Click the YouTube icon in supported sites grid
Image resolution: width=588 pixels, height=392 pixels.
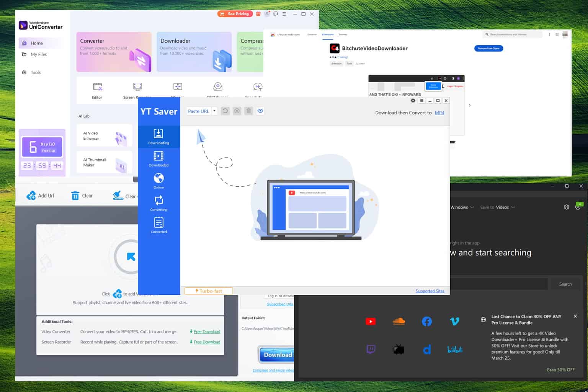[x=371, y=321]
